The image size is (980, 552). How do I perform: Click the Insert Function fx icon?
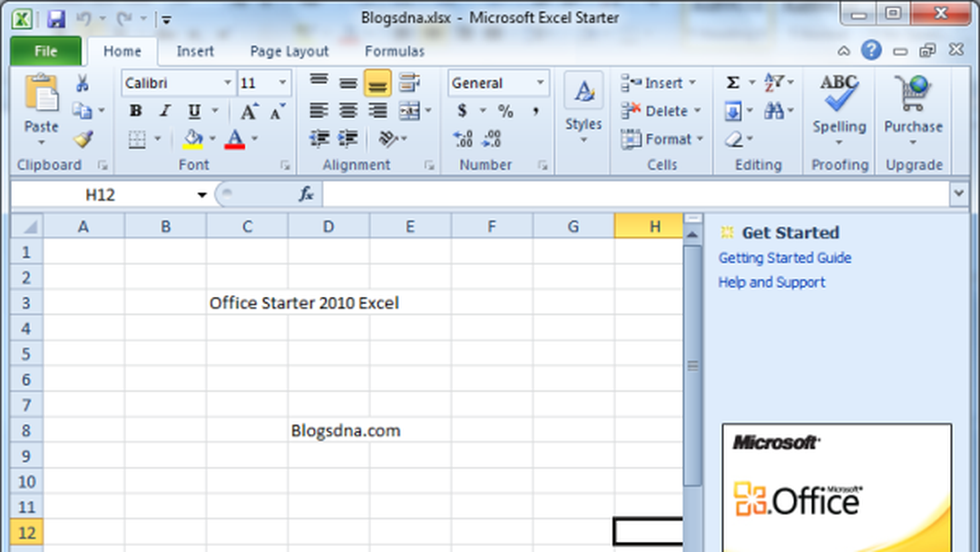(306, 194)
